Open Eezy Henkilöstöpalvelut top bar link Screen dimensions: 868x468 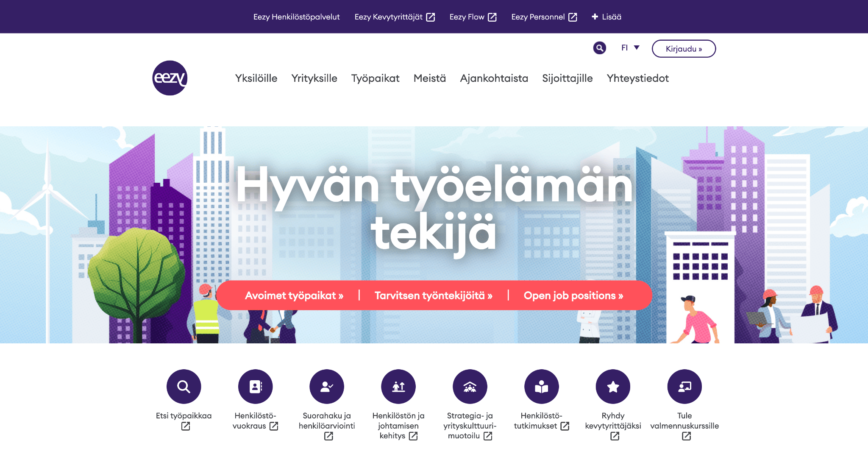coord(296,17)
